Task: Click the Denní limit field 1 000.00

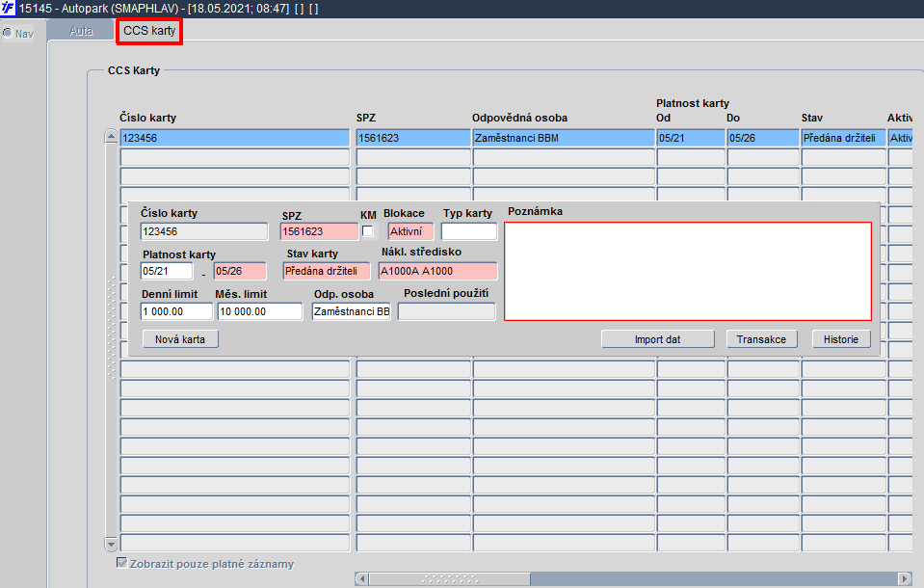Action: (176, 311)
